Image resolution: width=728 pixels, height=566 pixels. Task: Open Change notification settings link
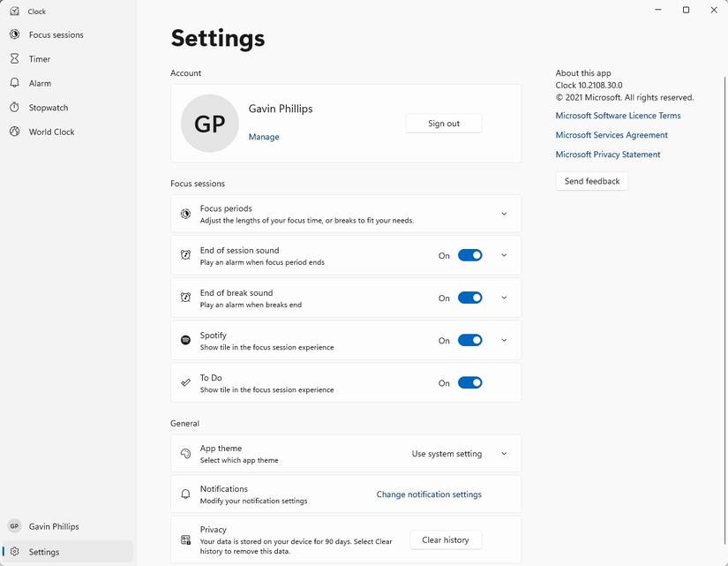click(x=429, y=494)
